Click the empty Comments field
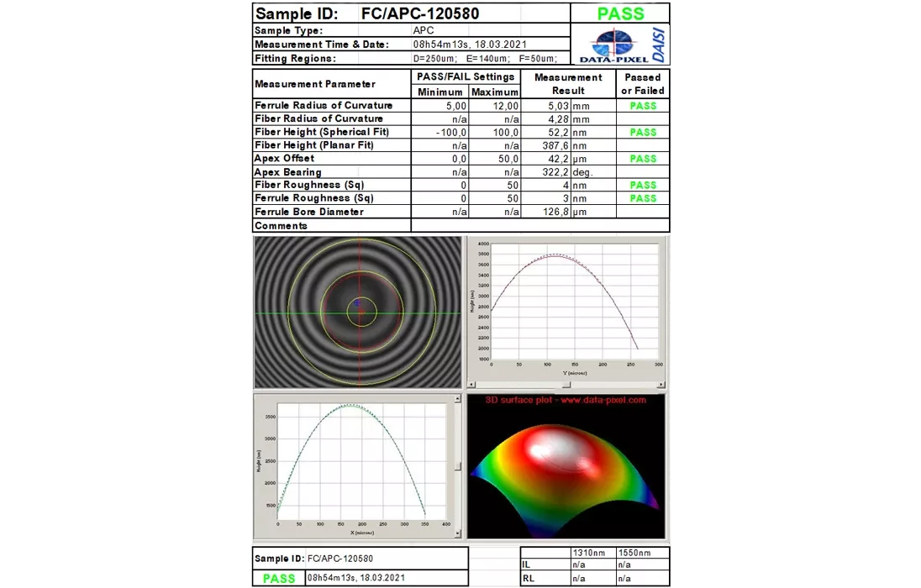921x588 pixels. tap(539, 226)
